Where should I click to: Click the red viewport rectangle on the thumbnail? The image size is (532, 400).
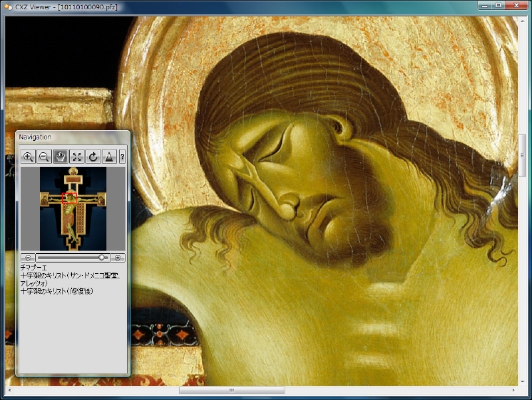click(69, 198)
